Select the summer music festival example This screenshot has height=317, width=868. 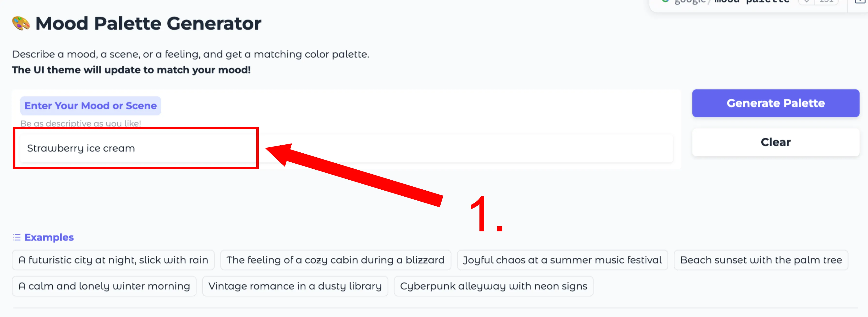562,260
